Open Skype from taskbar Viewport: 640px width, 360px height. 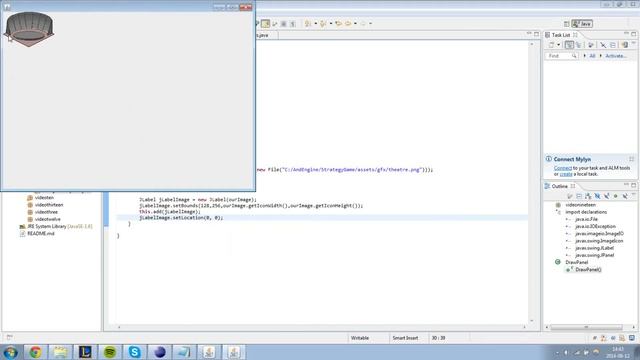click(135, 352)
